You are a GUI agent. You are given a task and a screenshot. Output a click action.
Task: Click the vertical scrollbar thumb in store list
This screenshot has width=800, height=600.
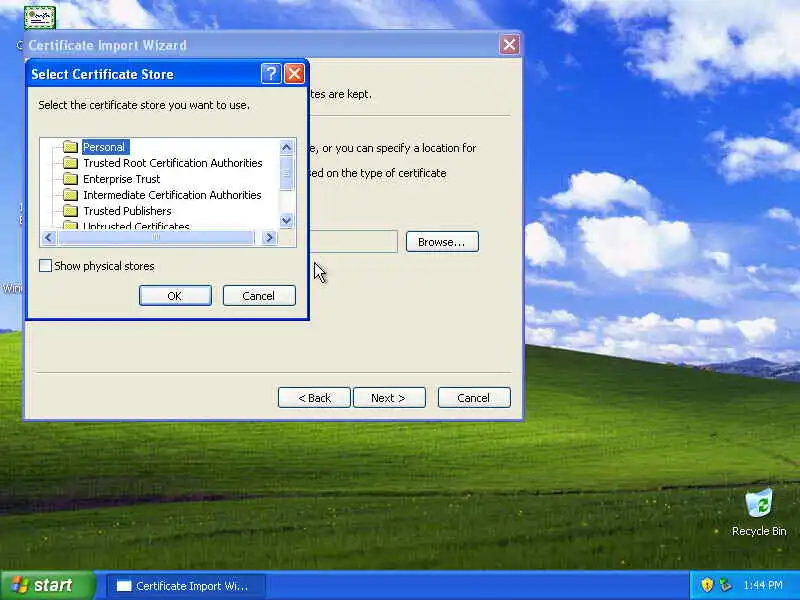point(286,173)
